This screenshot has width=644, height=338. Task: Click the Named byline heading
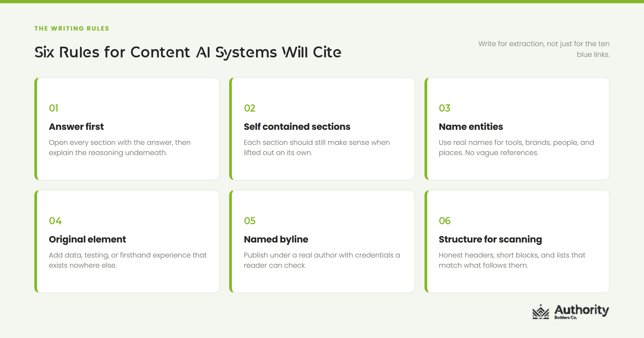pyautogui.click(x=276, y=239)
